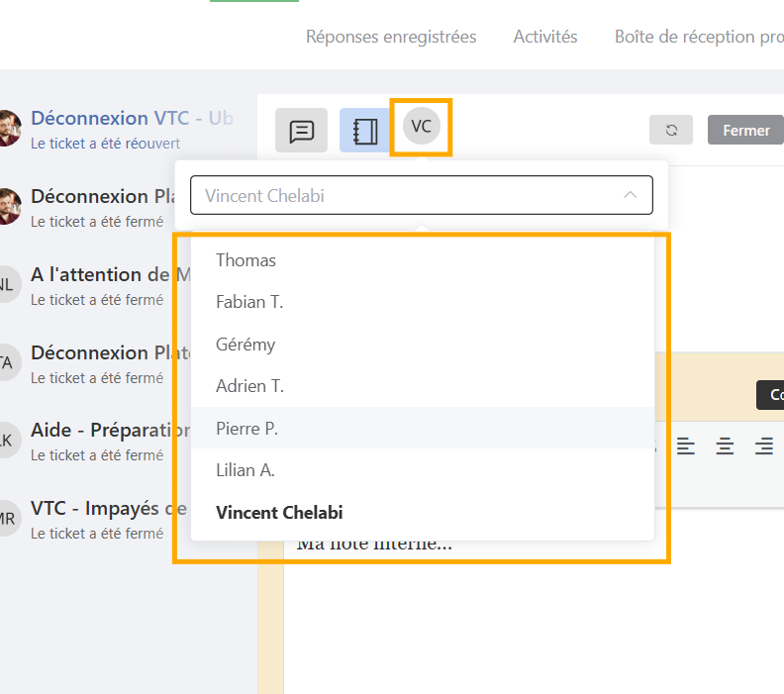This screenshot has height=694, width=784.
Task: Choose Thomas from agent list
Action: [x=245, y=260]
